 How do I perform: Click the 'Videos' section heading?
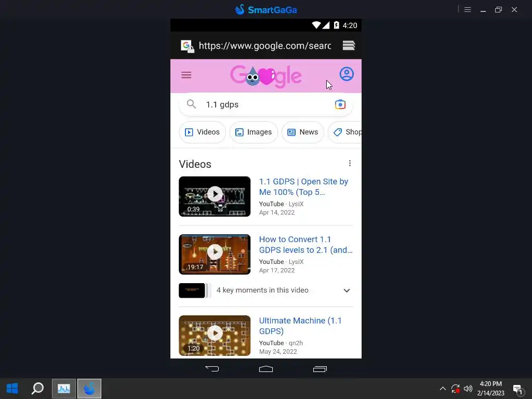[x=195, y=164]
